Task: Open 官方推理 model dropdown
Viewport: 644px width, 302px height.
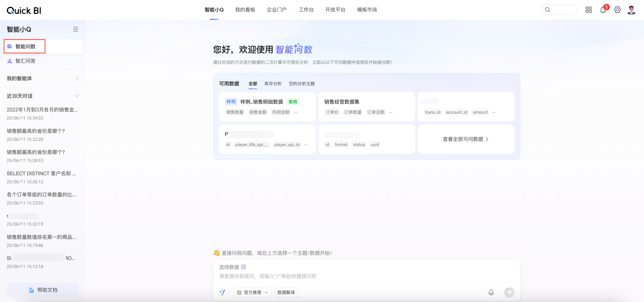Action: click(252, 292)
